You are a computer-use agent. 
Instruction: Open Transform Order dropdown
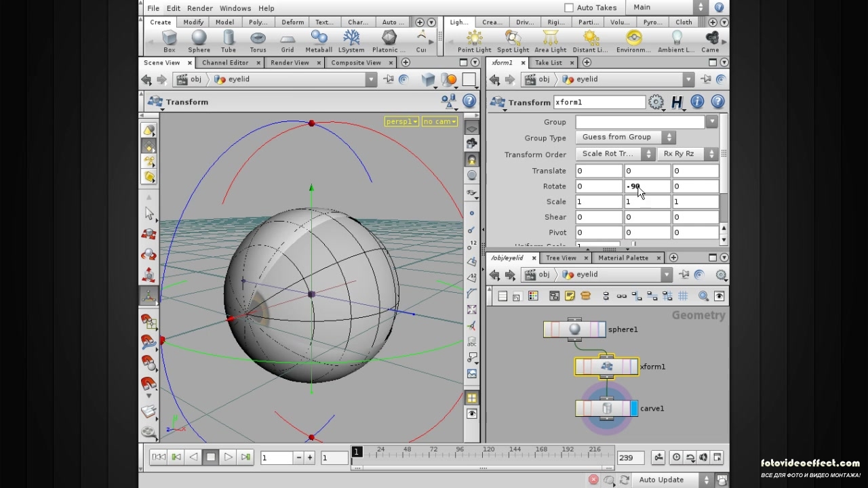point(616,155)
